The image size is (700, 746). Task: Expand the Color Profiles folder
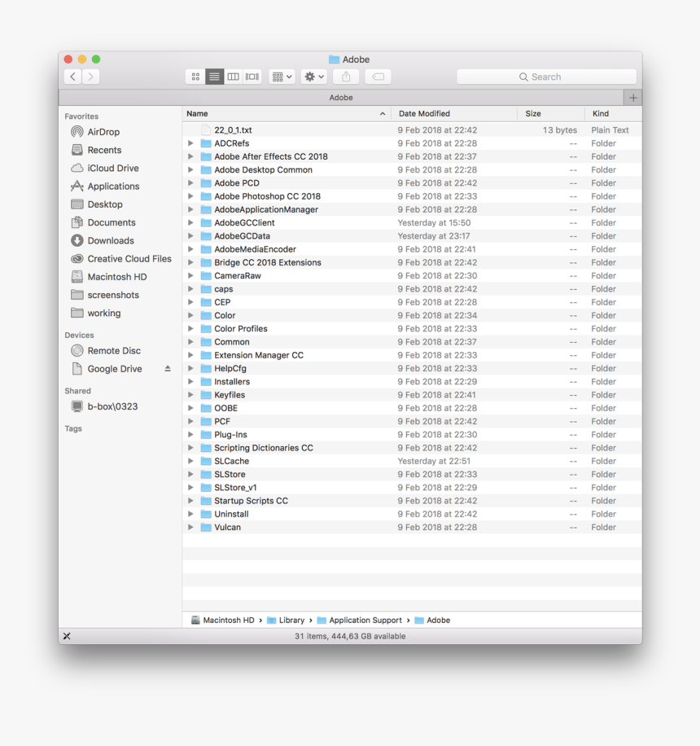coord(190,329)
